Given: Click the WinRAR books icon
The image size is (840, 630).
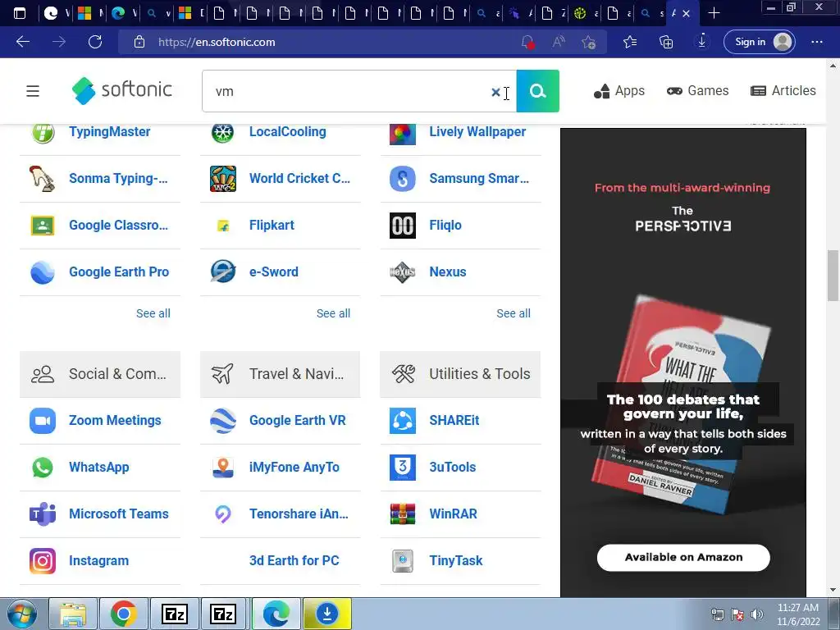Looking at the screenshot, I should click(403, 514).
